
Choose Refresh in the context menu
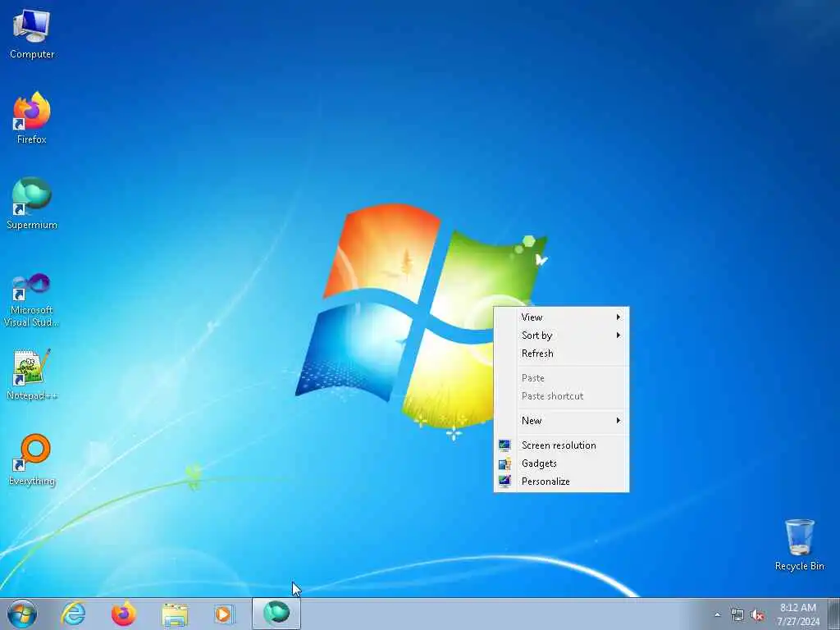[x=561, y=354]
